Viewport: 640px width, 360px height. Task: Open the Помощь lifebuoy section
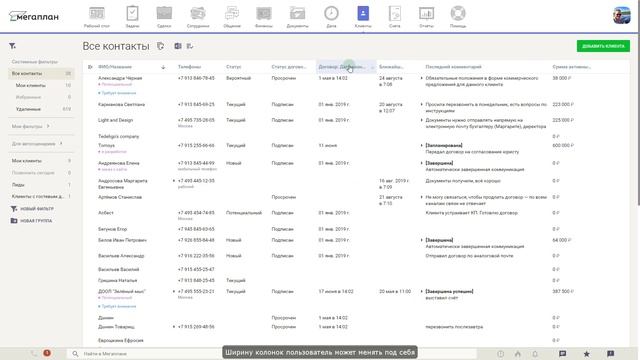pos(458,17)
